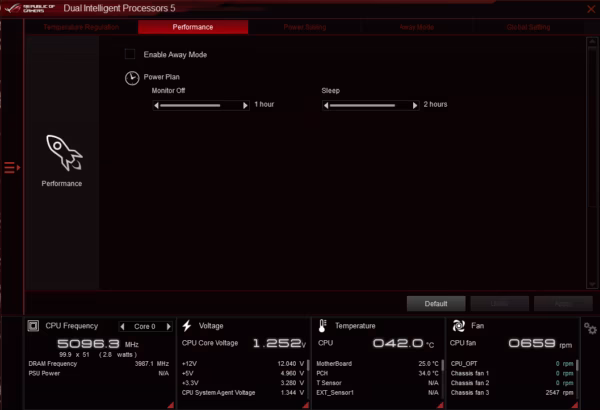Click the +3.3V voltage row

pos(243,383)
